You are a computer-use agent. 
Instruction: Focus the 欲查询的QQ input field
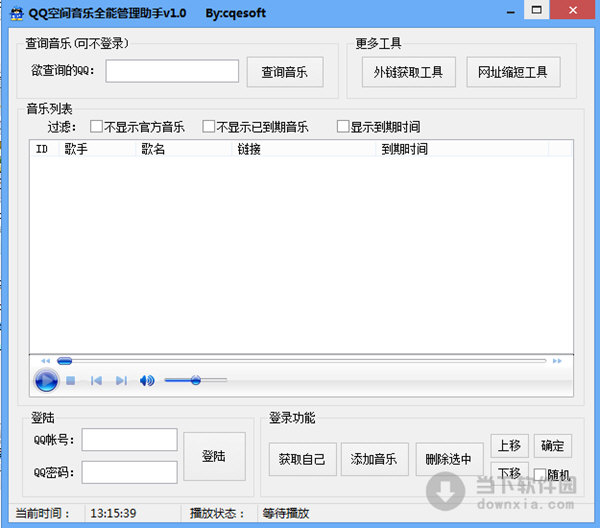tap(172, 71)
